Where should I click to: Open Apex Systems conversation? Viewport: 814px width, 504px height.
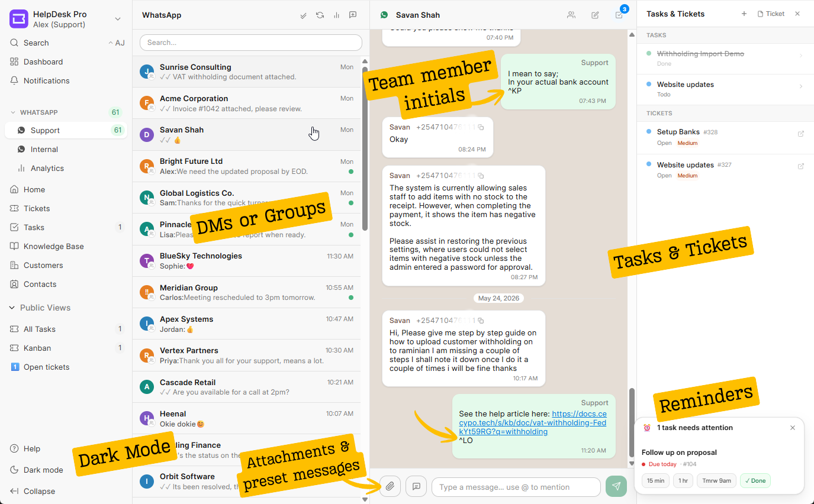[x=246, y=324]
